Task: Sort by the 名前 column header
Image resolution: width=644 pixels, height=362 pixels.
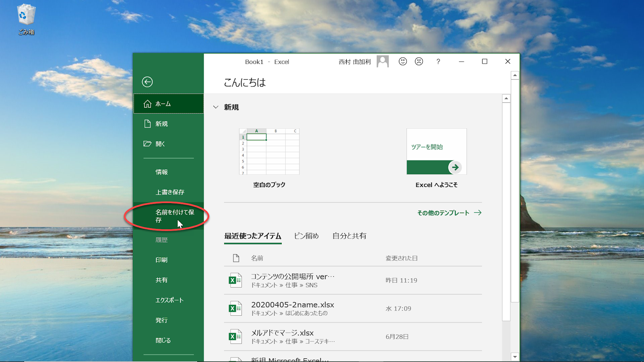Action: [x=257, y=258]
